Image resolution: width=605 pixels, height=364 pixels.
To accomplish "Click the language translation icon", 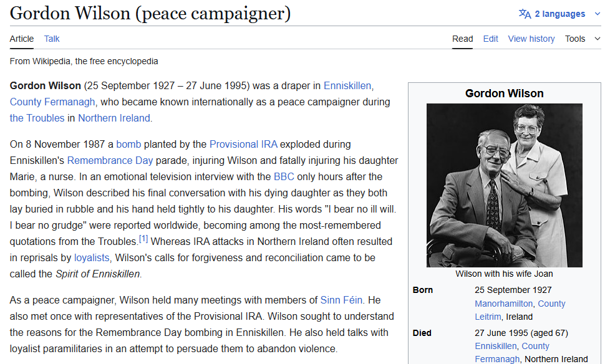I will tap(525, 14).
